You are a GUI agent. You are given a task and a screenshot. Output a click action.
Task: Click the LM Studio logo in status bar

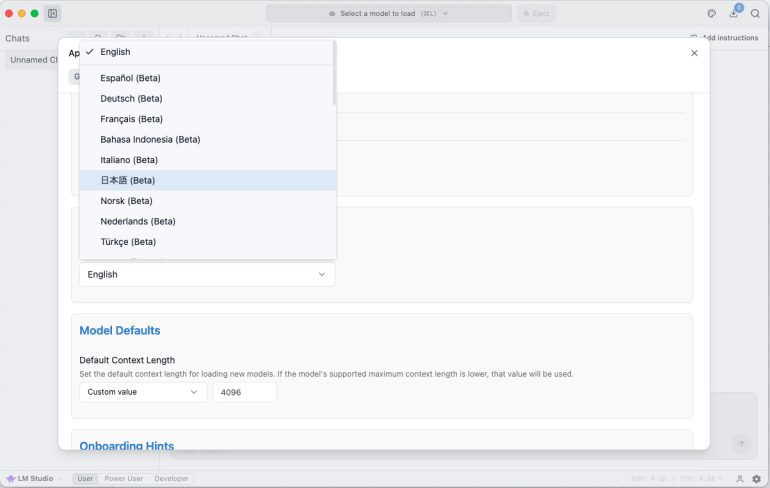(30, 479)
